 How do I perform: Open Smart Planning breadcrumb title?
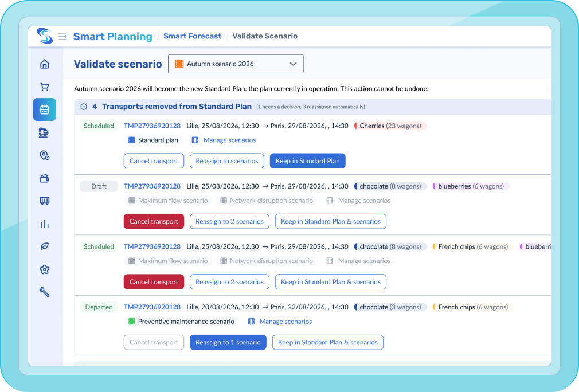tap(112, 37)
